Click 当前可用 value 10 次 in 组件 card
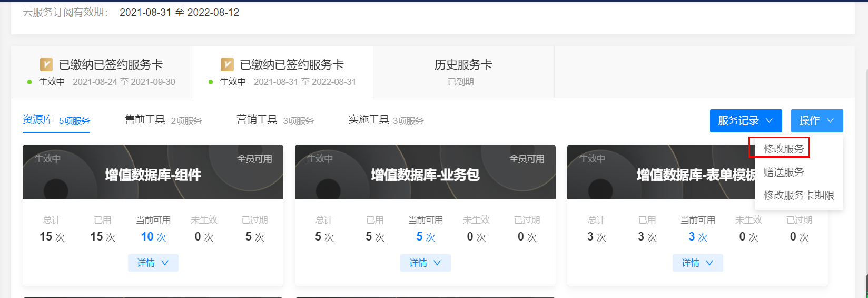868x298 pixels. pos(153,237)
